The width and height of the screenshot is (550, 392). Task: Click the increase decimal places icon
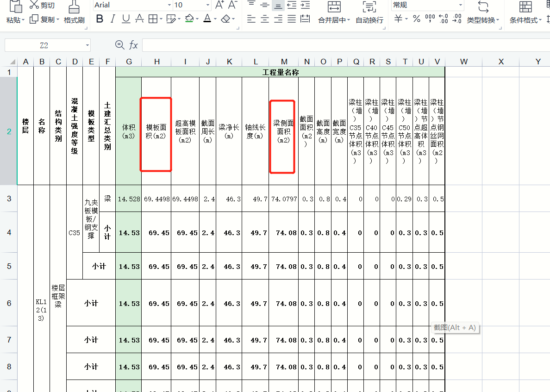point(444,19)
